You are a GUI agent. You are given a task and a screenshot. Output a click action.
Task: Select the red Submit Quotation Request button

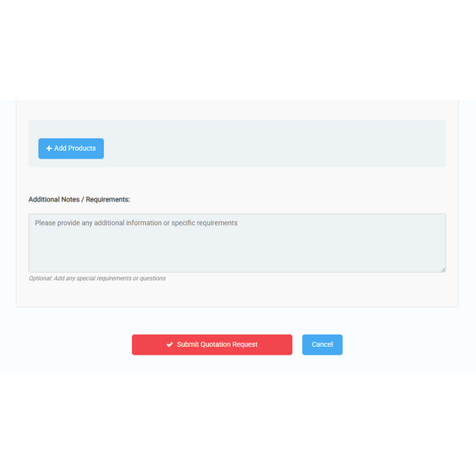click(x=212, y=344)
